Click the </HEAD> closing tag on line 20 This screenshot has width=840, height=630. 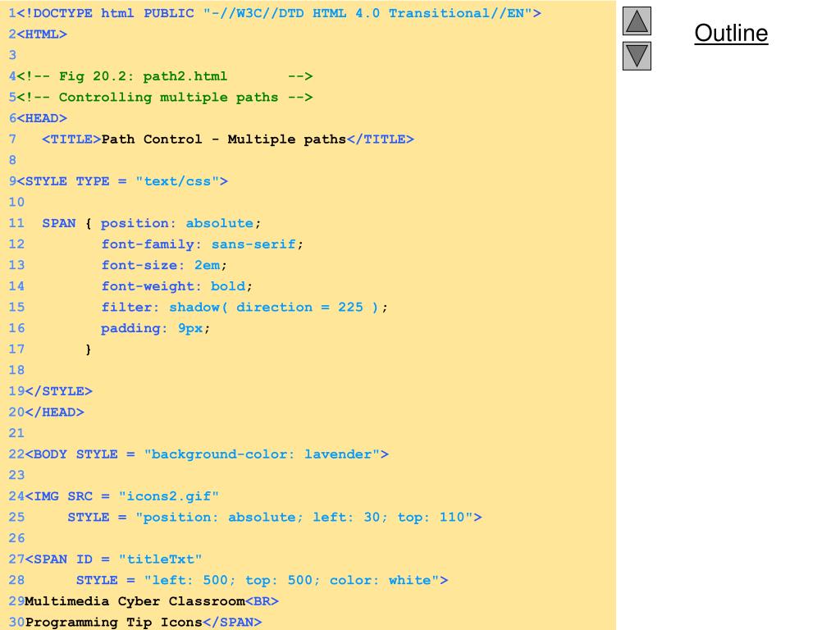[55, 413]
